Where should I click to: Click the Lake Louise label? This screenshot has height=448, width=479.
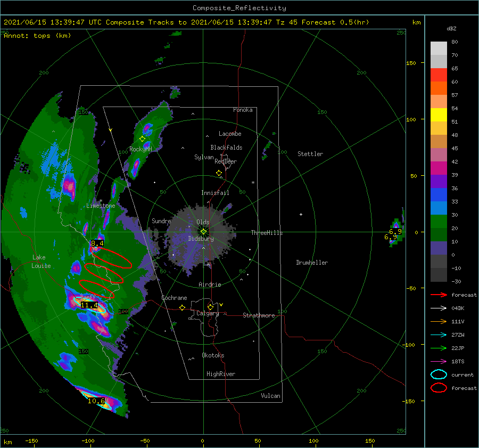(x=41, y=262)
